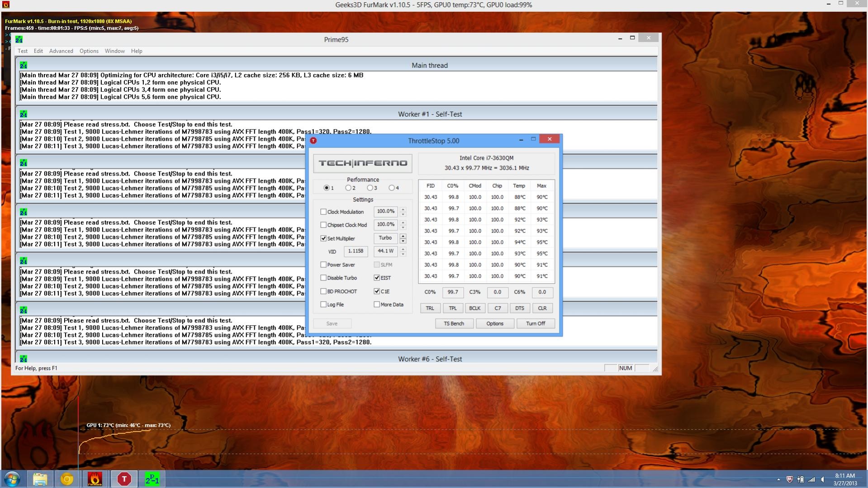Image resolution: width=868 pixels, height=488 pixels.
Task: Uncheck EIST option
Action: pos(377,278)
